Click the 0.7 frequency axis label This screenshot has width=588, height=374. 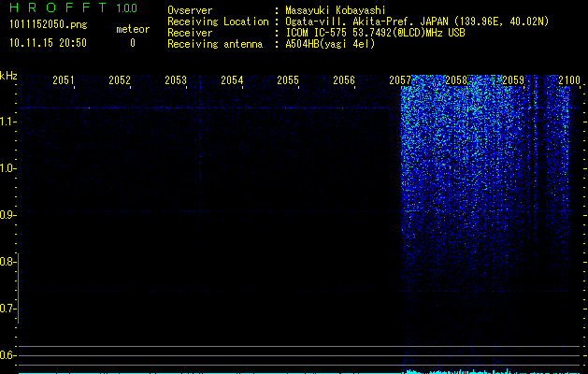tap(7, 309)
